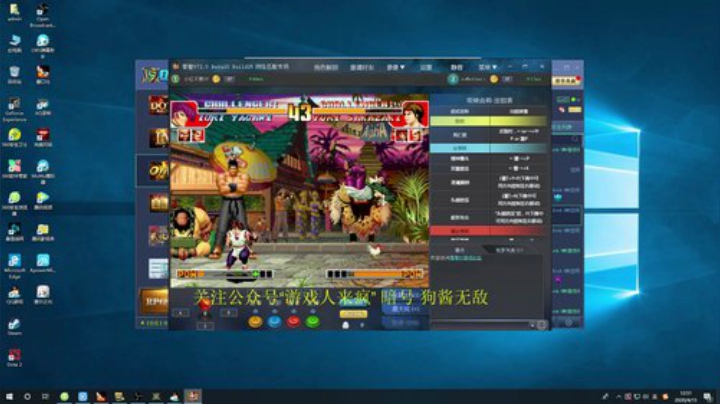Click the red arcade button on the virtual pad

(293, 321)
